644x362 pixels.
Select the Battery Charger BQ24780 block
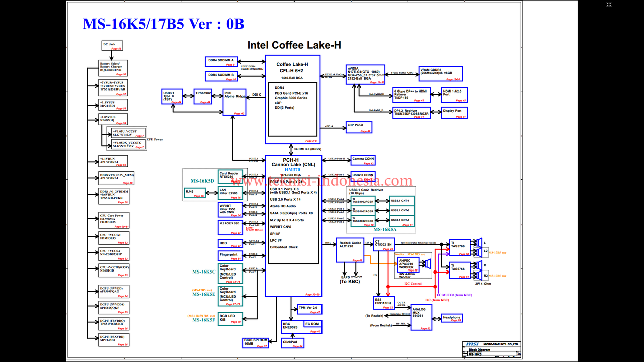[x=113, y=69]
